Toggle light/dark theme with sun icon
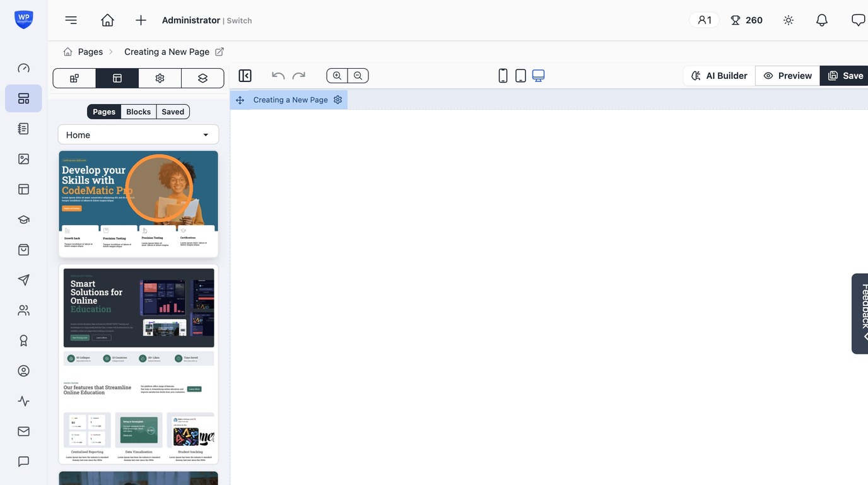868x485 pixels. pyautogui.click(x=789, y=20)
